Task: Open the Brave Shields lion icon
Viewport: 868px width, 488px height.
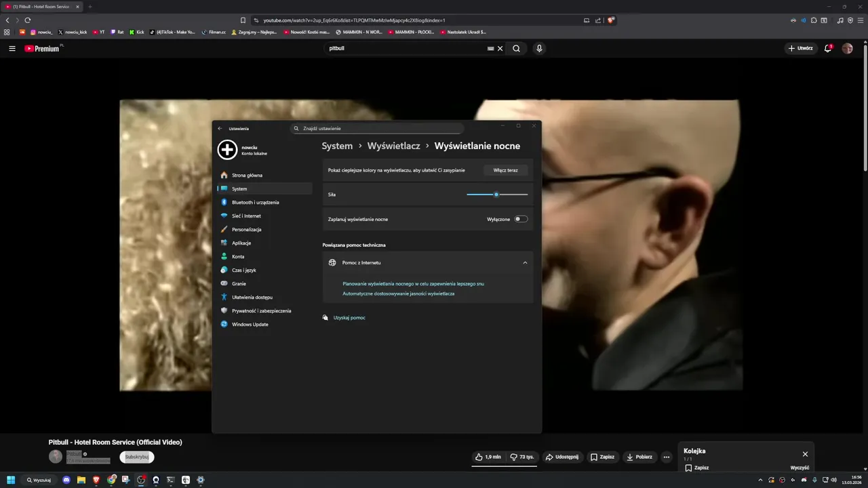Action: pyautogui.click(x=610, y=20)
